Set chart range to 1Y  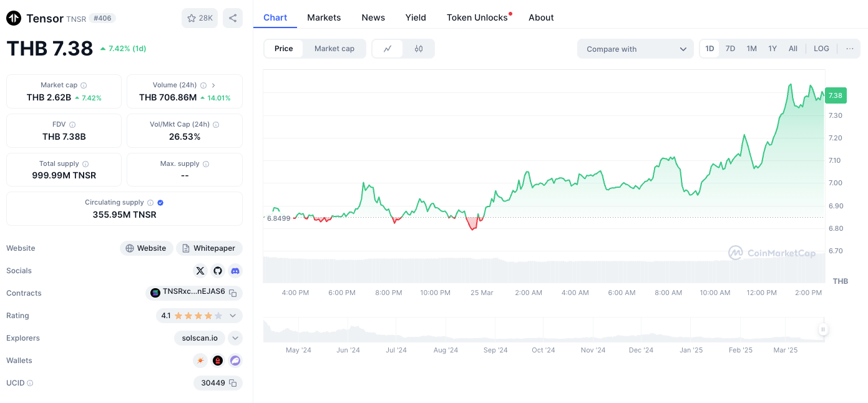[773, 49]
